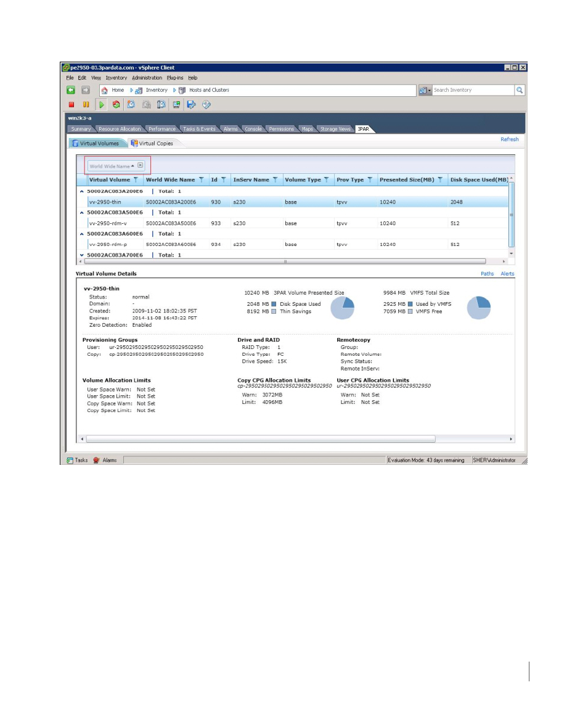
Task: Open the Edit menu
Action: click(x=82, y=78)
